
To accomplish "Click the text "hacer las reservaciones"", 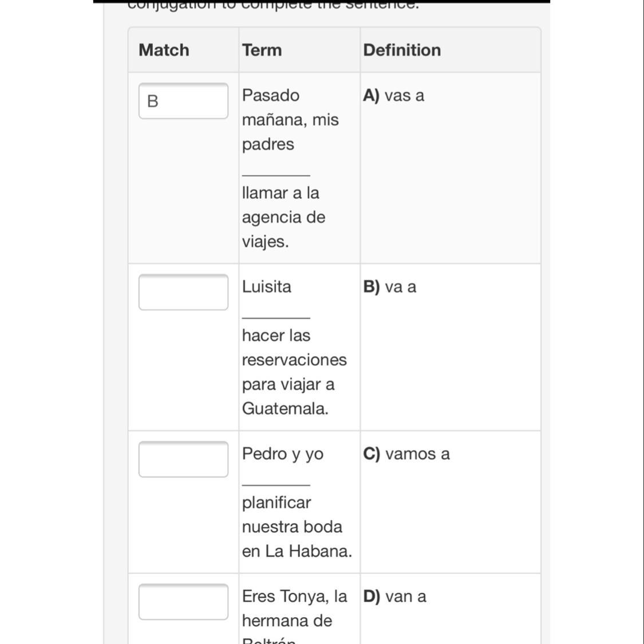I will [x=294, y=347].
